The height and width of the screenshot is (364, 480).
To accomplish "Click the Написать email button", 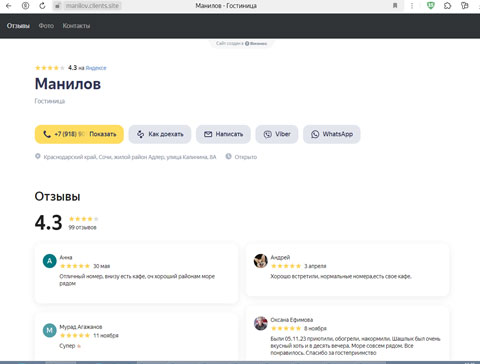I will 223,134.
